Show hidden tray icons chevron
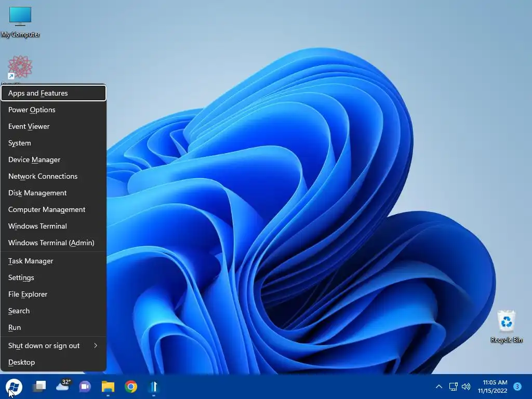This screenshot has height=399, width=532. pos(438,387)
